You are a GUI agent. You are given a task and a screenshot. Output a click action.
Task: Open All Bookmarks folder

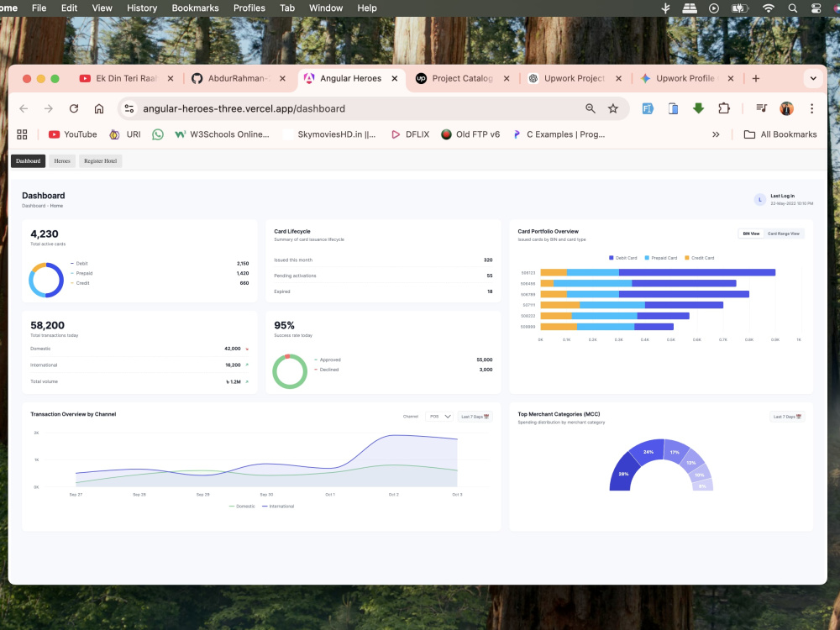coord(780,134)
